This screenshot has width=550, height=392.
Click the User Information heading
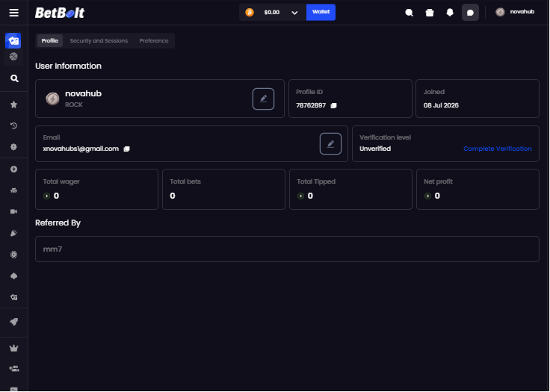click(69, 66)
